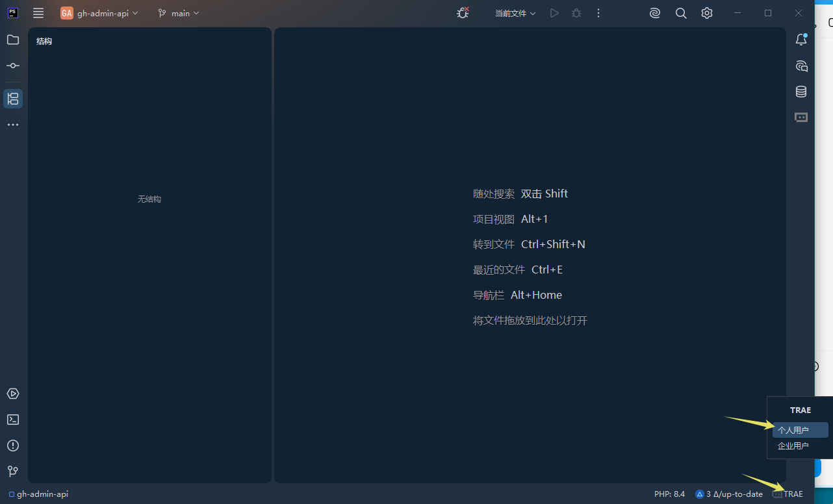
Task: Click the PhpStorm logo icon
Action: 13,13
